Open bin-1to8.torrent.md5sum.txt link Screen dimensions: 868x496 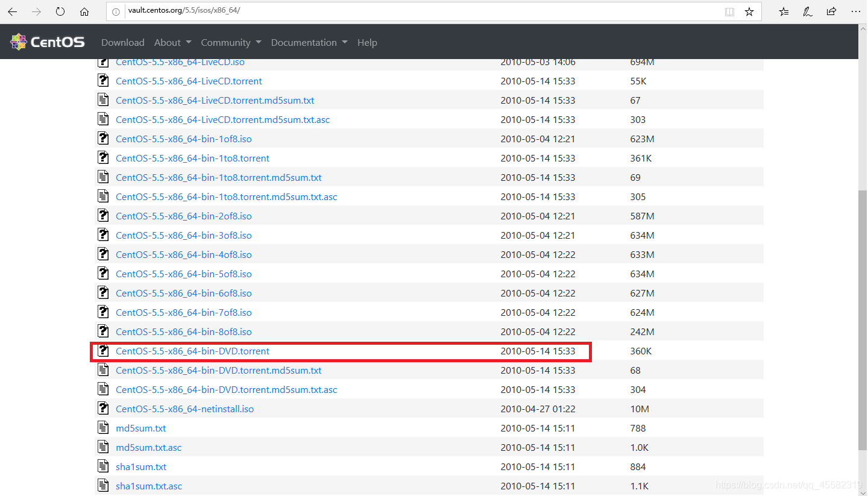(219, 177)
